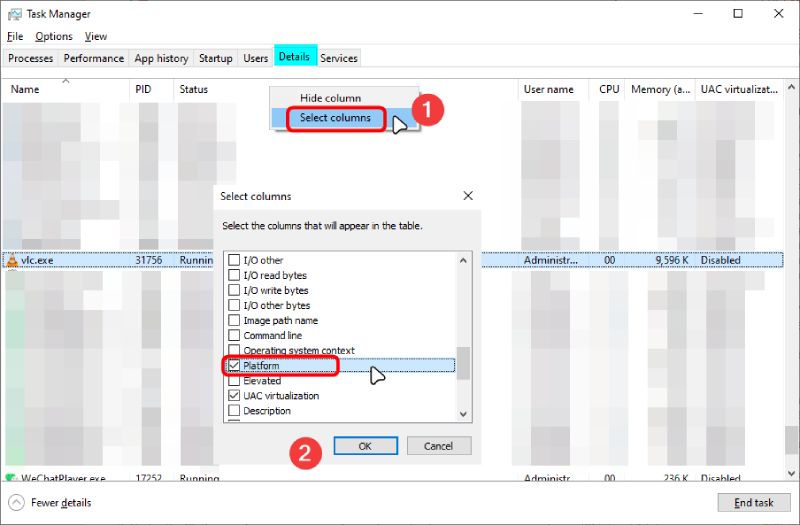Click the column list scrollbar thumb

click(463, 363)
